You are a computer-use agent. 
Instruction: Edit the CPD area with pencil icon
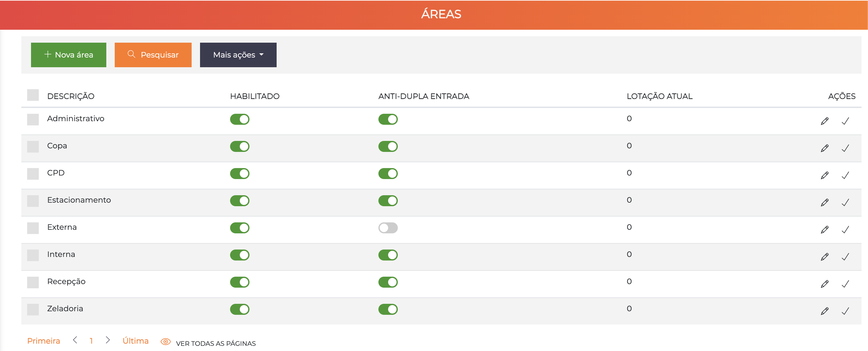click(824, 175)
